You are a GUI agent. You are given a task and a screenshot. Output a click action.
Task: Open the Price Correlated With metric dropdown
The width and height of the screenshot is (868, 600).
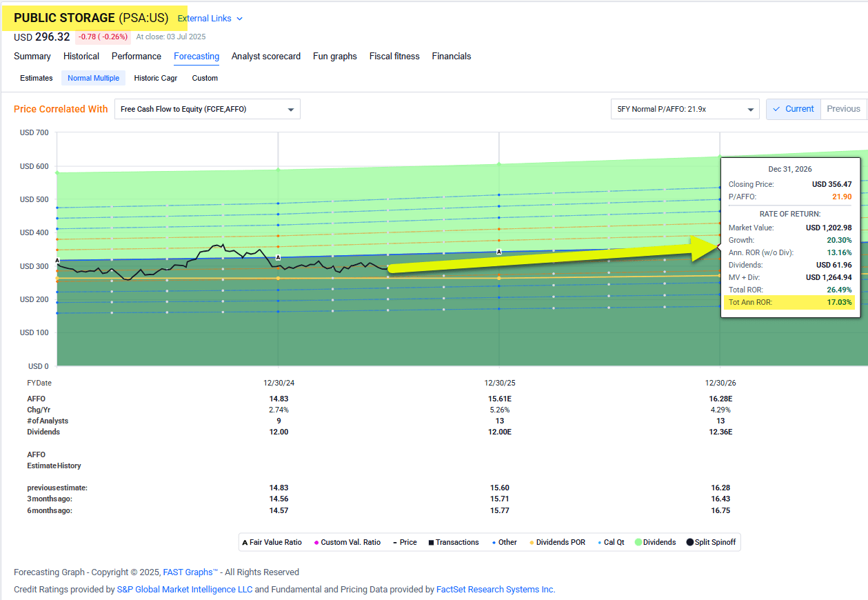point(206,108)
